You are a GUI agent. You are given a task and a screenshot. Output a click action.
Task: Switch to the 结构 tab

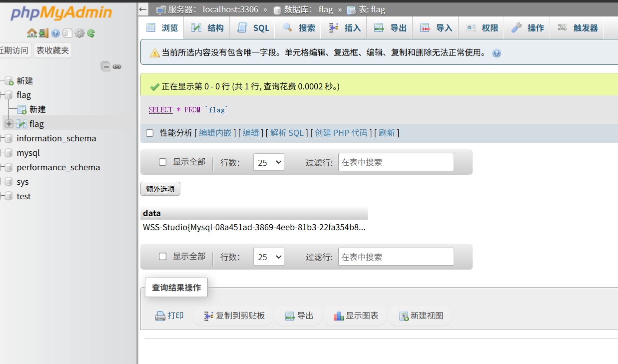208,28
